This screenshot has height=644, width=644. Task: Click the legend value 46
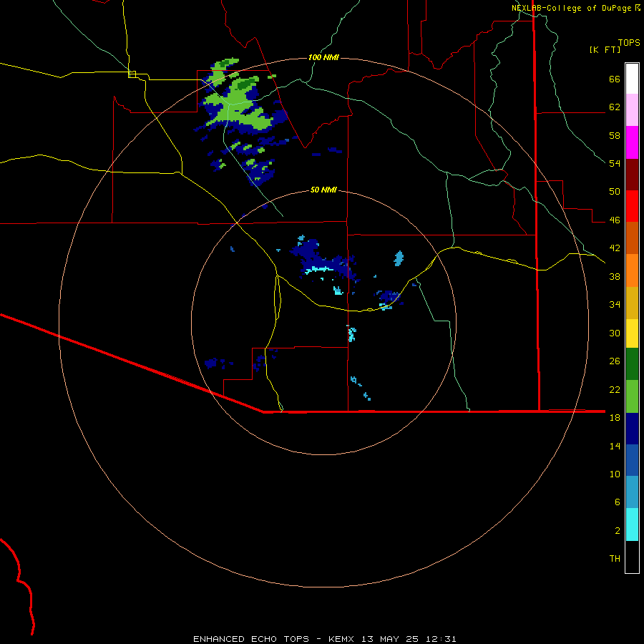coord(615,220)
